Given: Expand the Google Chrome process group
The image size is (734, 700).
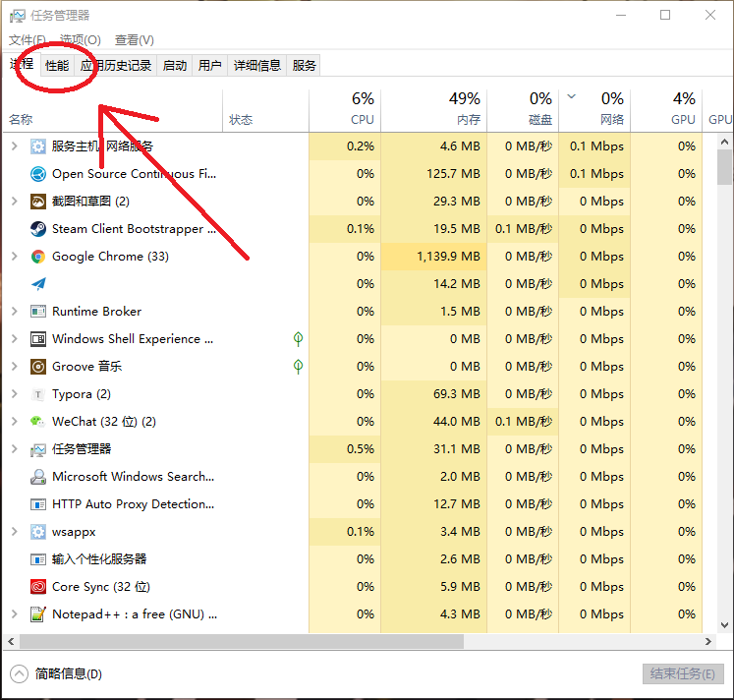Looking at the screenshot, I should (14, 257).
